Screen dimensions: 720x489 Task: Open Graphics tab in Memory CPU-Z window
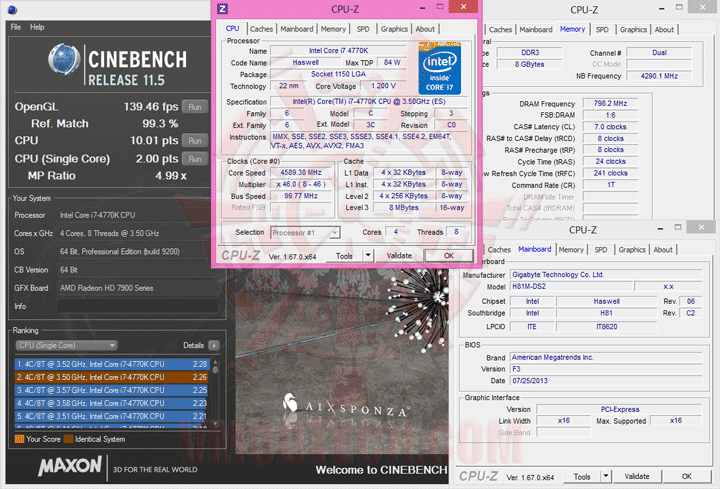pyautogui.click(x=633, y=29)
